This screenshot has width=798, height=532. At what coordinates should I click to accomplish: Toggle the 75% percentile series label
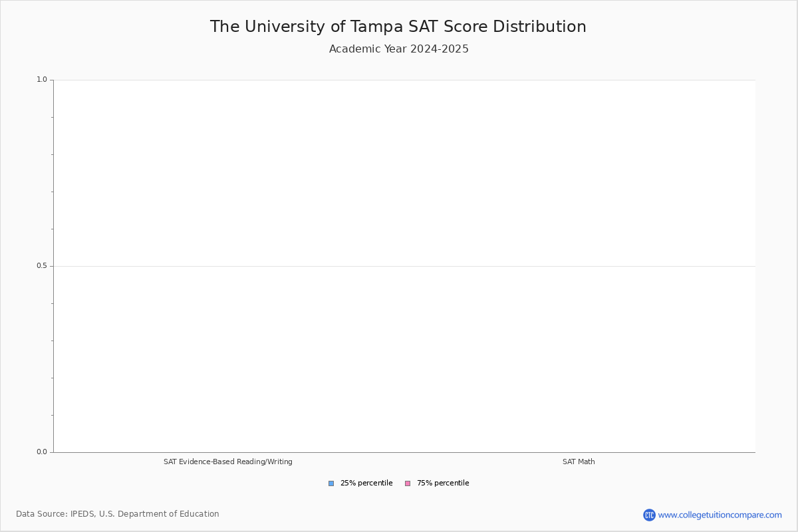(x=443, y=483)
